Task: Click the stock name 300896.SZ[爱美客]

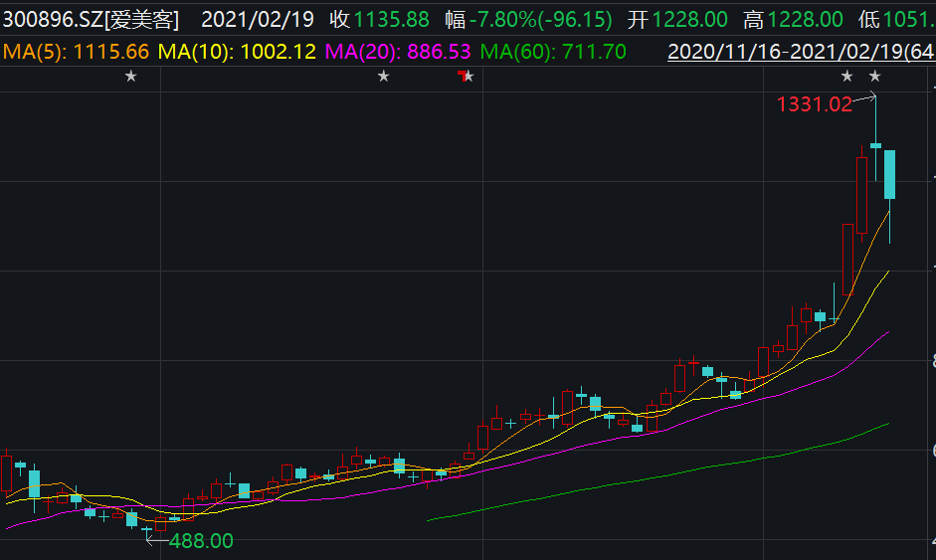Action: 97,19
